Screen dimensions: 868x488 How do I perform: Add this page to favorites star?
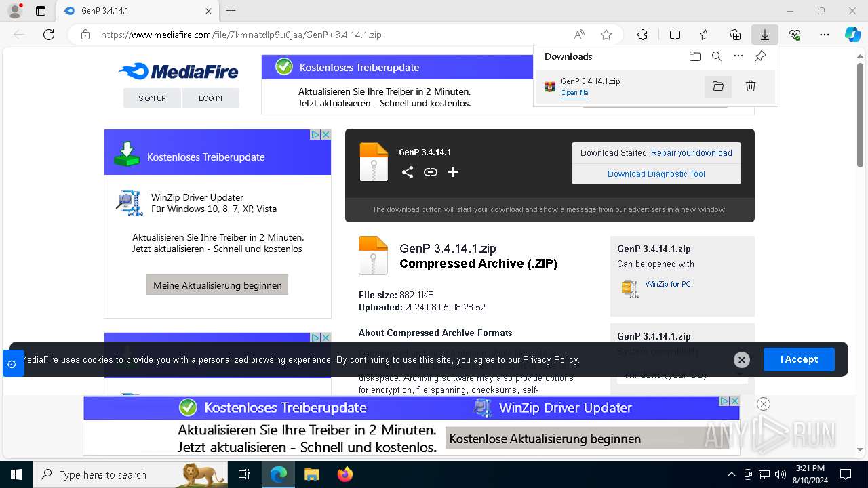tap(606, 35)
